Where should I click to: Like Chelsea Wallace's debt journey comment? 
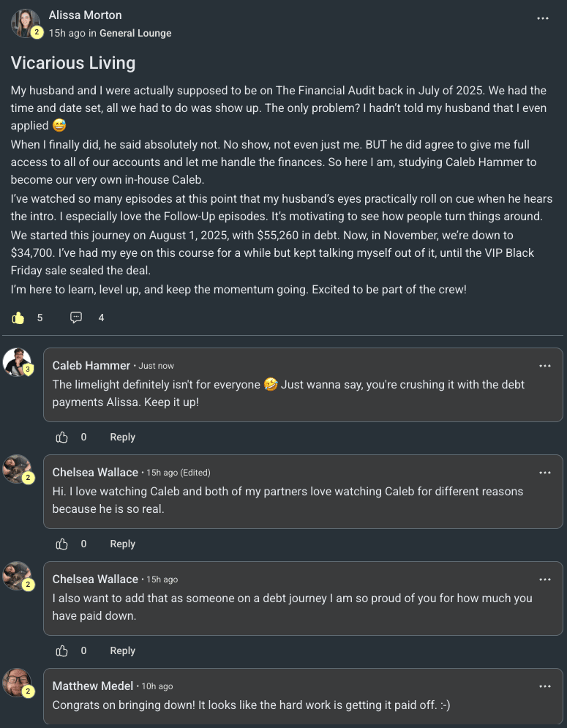coord(62,650)
